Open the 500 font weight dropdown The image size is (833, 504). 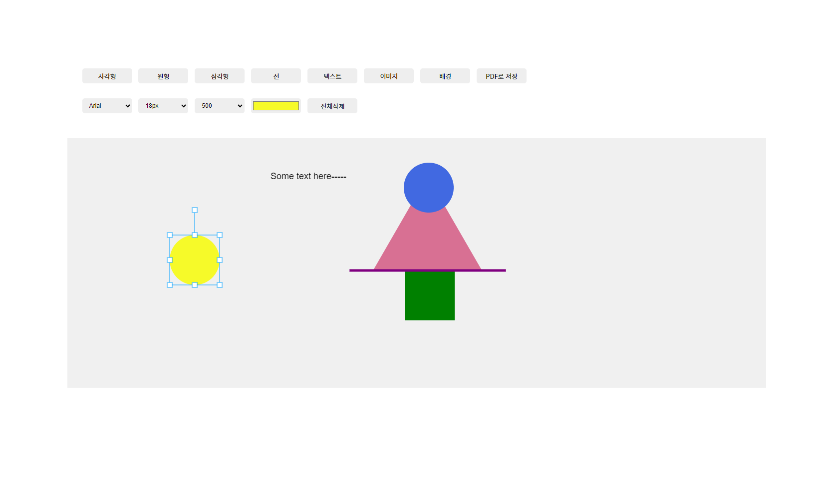[220, 106]
